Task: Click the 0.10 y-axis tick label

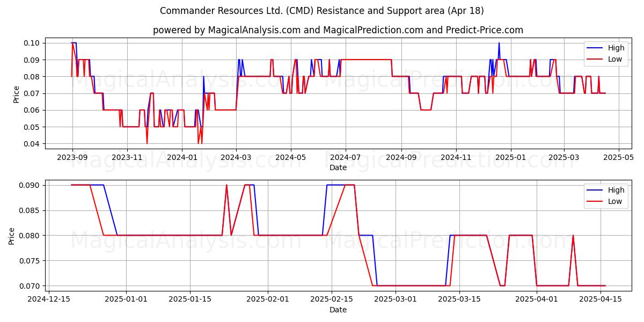Action: tap(33, 43)
